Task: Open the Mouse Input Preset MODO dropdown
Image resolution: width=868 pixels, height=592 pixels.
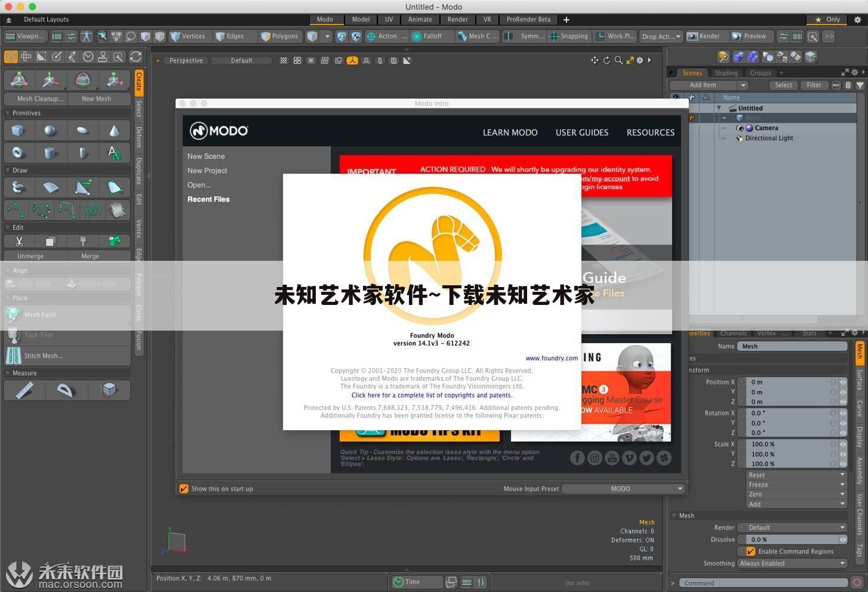Action: 623,489
